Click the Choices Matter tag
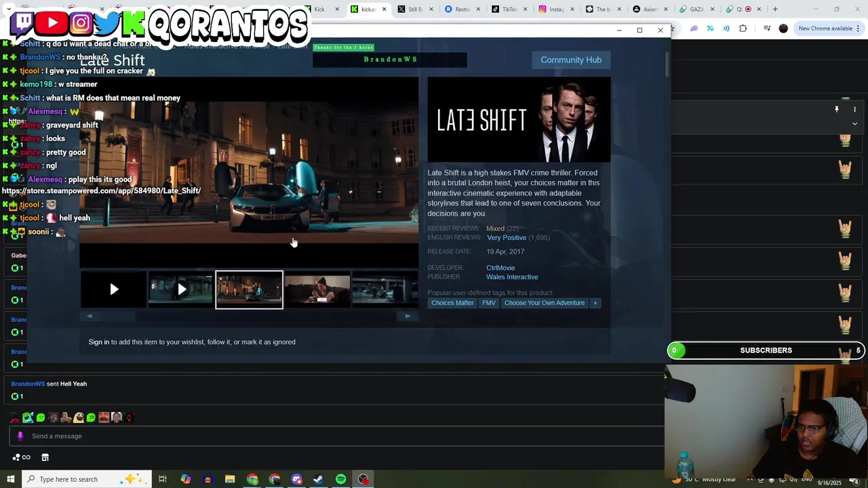Viewport: 868px width, 488px height. coord(452,303)
